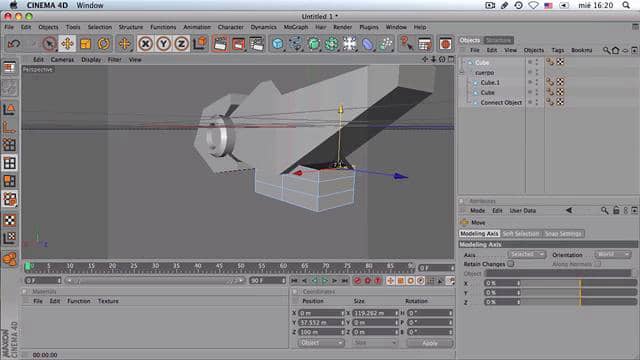Switch to the Structure tab in Objects panel
Viewport: 640px width, 360px height.
[x=499, y=40]
